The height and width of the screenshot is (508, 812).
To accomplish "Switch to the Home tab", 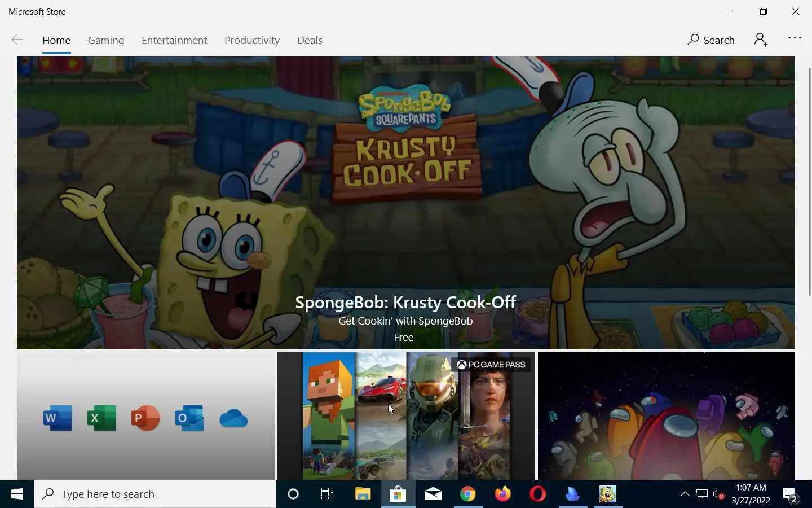I will 56,41.
